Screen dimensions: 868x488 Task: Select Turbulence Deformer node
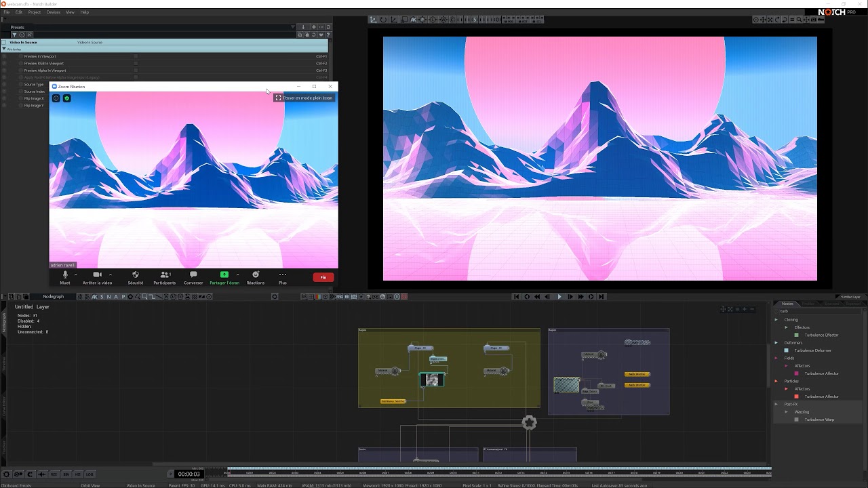(812, 350)
